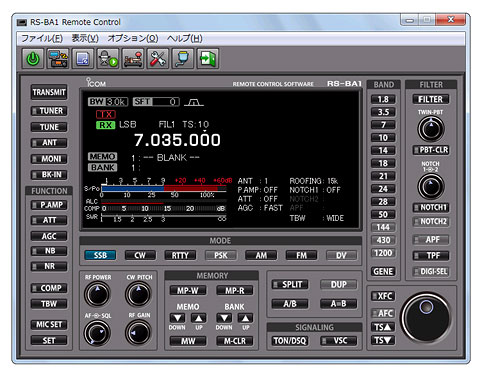Increase tuning step with TS up

383,327
